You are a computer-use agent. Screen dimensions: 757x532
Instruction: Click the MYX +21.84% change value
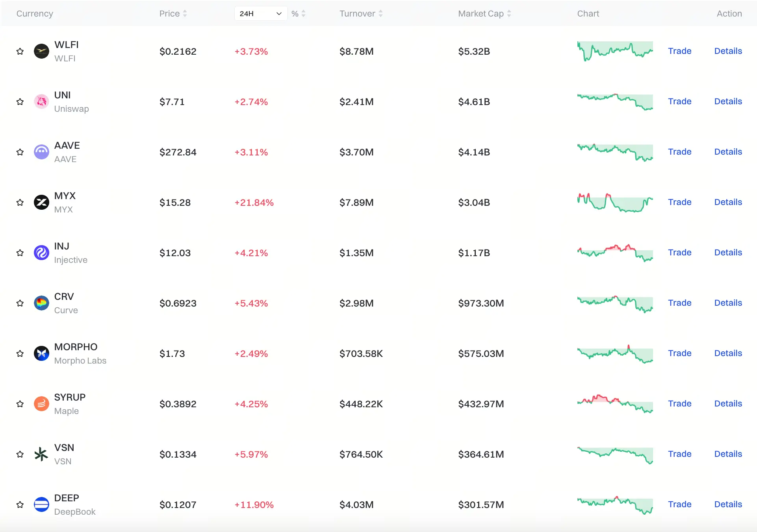[x=254, y=203]
